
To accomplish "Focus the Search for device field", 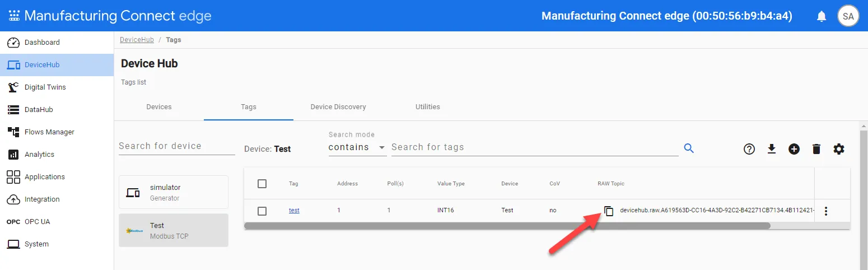I will [177, 146].
